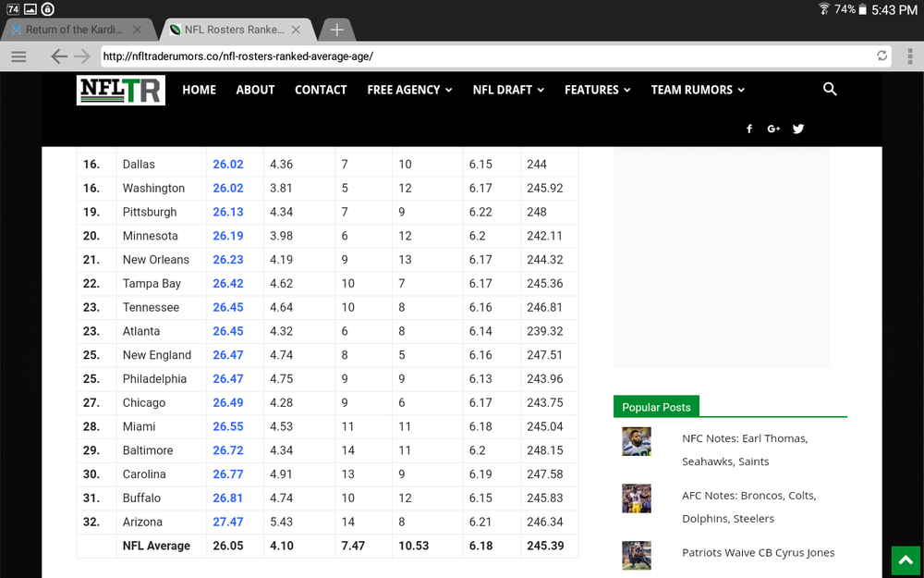The image size is (924, 578).
Task: Open NFC Notes: Earl Thomas article
Action: [x=745, y=450]
